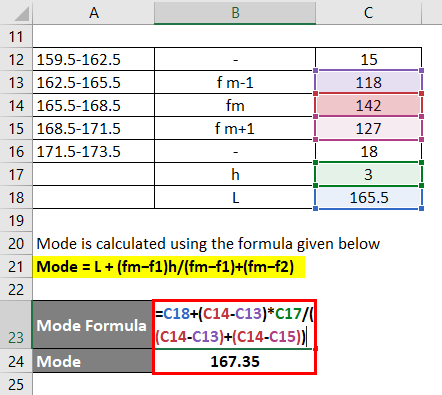This screenshot has width=442, height=395.
Task: Click cell containing 171.5-173.5
Action: click(x=94, y=151)
